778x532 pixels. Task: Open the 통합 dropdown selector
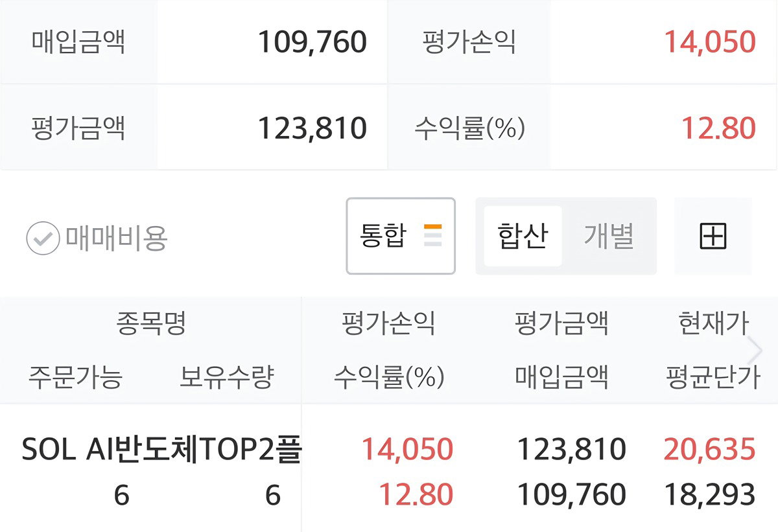(x=401, y=236)
